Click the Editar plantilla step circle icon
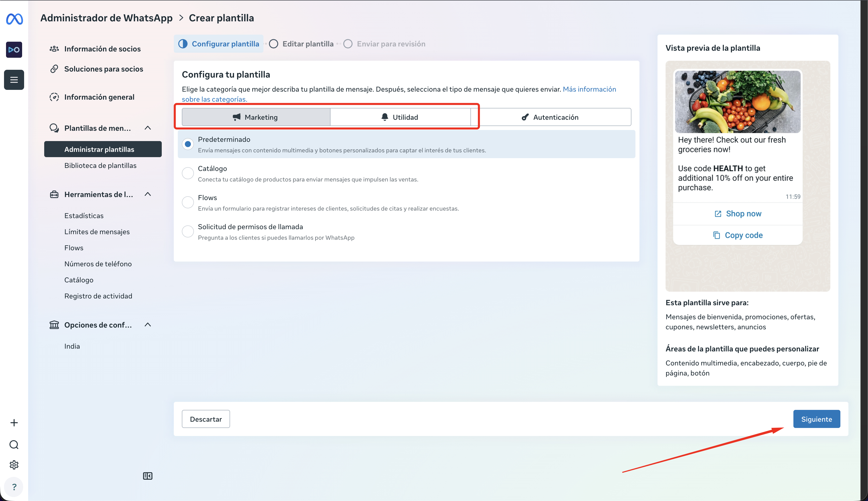This screenshot has width=868, height=501. [274, 44]
